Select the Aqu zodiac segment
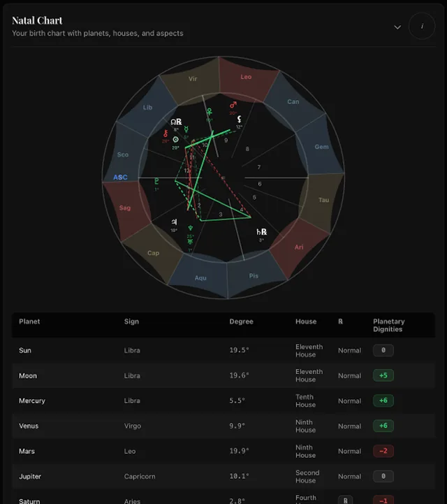447x504 pixels. click(x=200, y=278)
